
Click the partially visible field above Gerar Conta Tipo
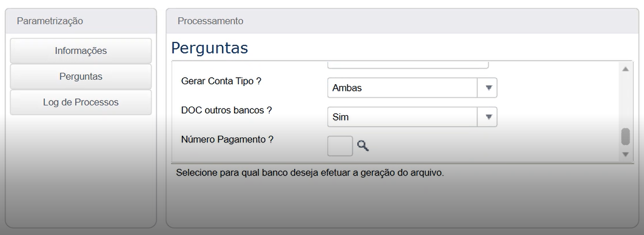[x=408, y=65]
